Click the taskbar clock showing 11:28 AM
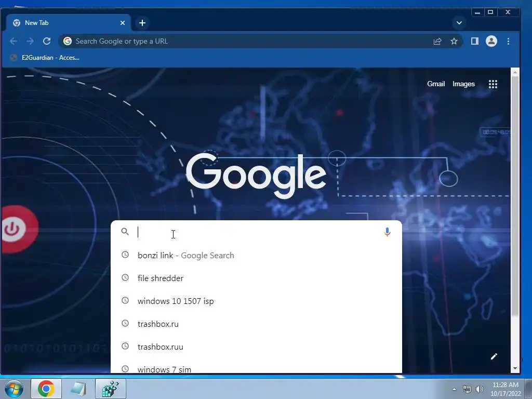The height and width of the screenshot is (399, 532). [505, 389]
